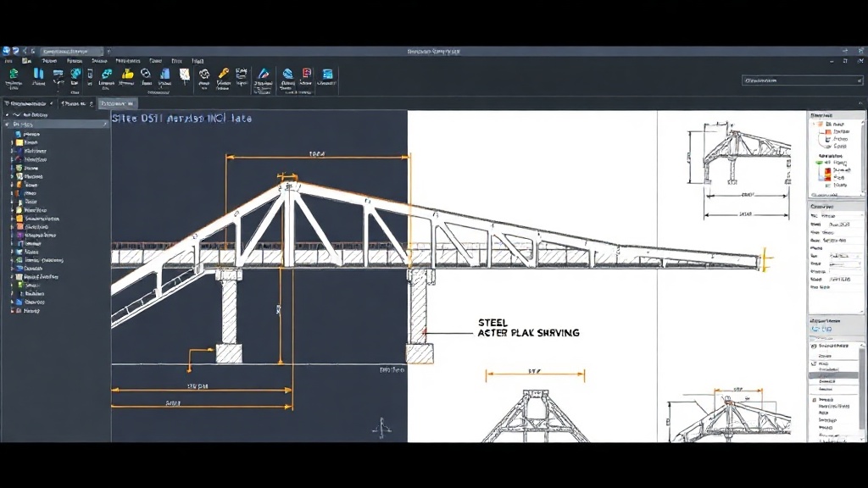Click the 'STEEL' annotation label
Image resolution: width=868 pixels, height=488 pixels.
[492, 323]
